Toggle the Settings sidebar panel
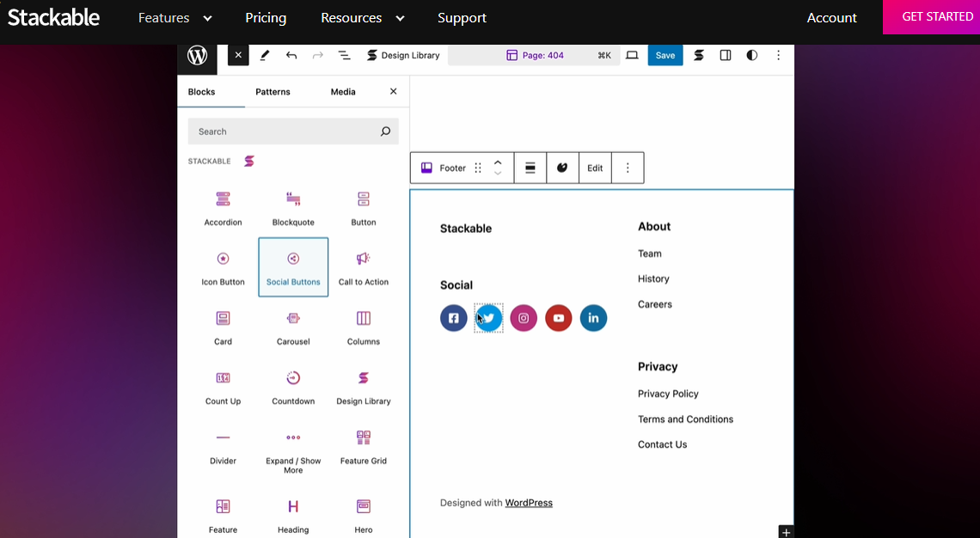 pyautogui.click(x=726, y=55)
